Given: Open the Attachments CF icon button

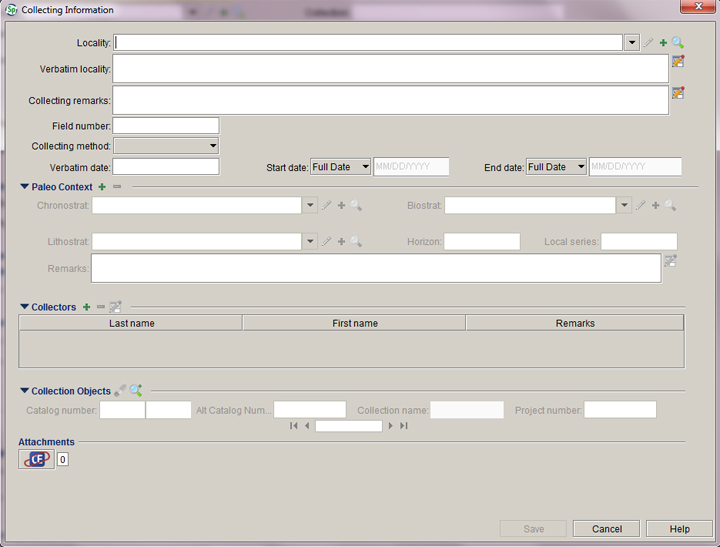Looking at the screenshot, I should 36,459.
